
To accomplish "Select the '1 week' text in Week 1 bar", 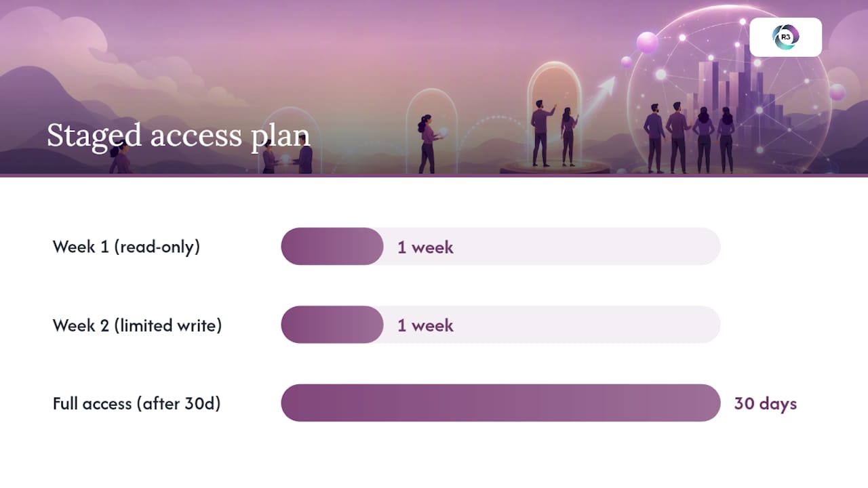I will tap(425, 247).
